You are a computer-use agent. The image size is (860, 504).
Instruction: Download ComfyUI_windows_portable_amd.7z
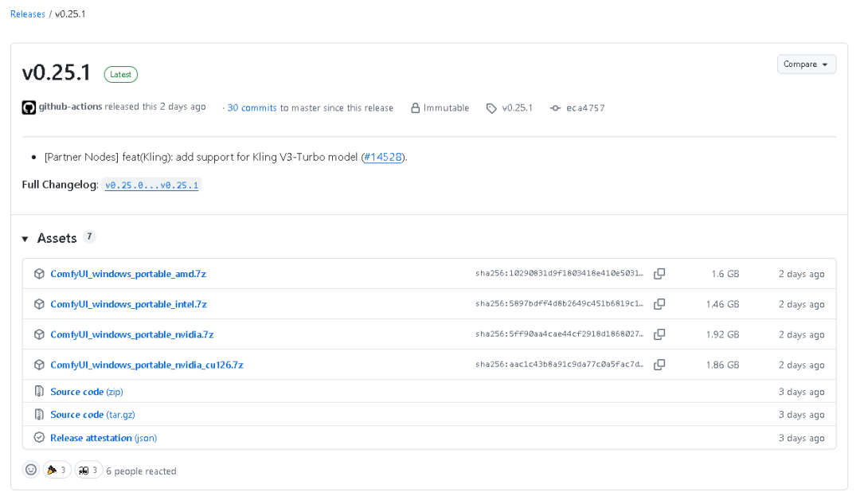[x=128, y=274]
